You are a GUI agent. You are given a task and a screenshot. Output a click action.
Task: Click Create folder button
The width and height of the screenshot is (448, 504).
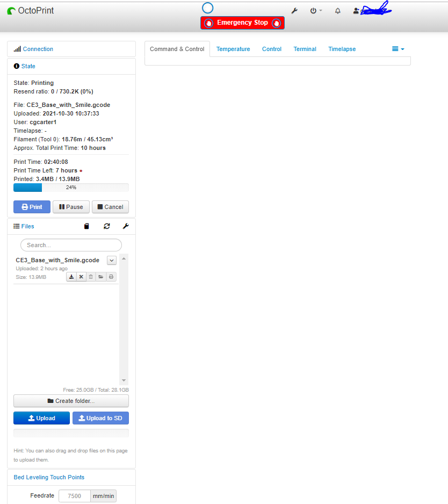[71, 401]
